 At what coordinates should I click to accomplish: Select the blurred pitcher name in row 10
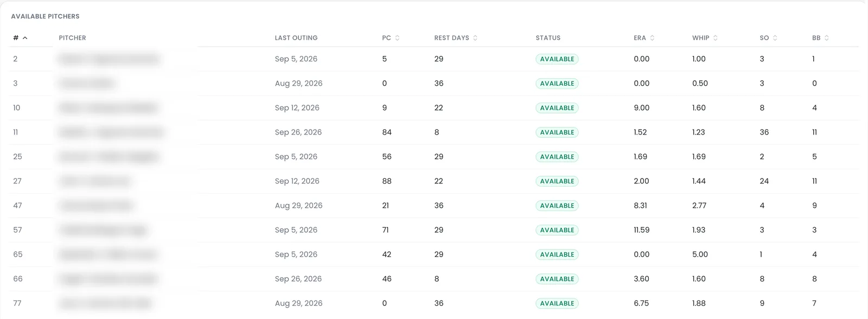pyautogui.click(x=108, y=108)
